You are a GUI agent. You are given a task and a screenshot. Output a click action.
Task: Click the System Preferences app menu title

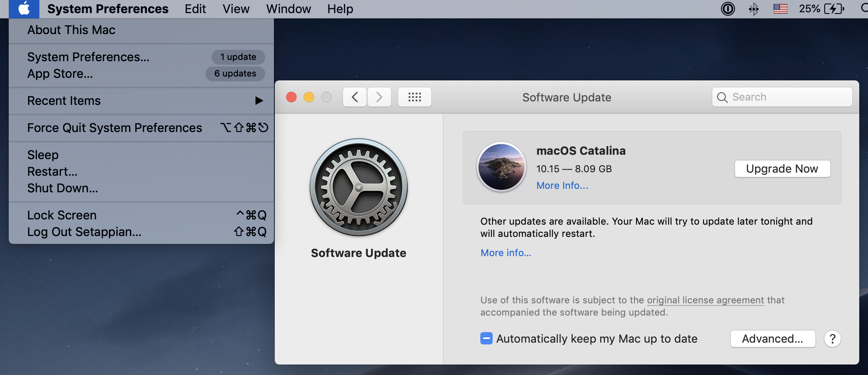[x=108, y=9]
